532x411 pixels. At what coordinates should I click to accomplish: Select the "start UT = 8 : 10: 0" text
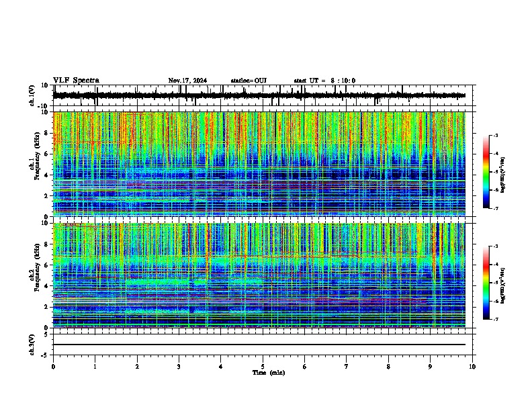pyautogui.click(x=324, y=81)
